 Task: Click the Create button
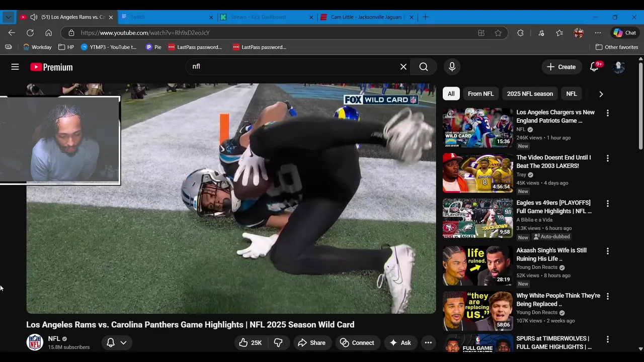(561, 67)
